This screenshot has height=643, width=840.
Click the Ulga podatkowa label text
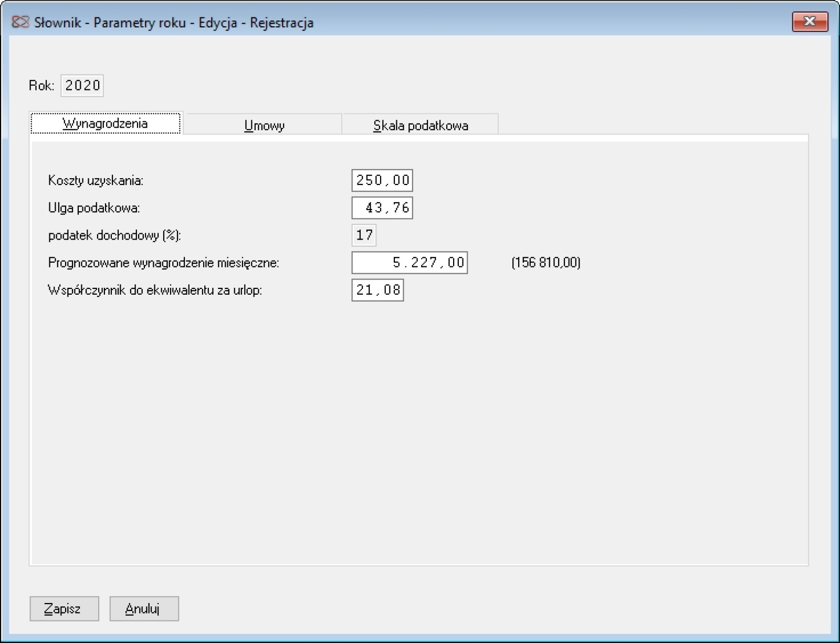coord(94,208)
